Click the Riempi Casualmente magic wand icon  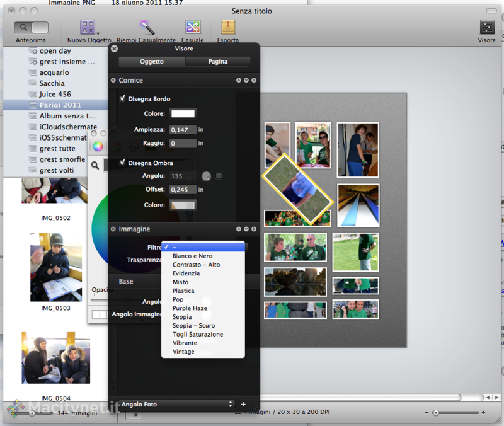147,27
